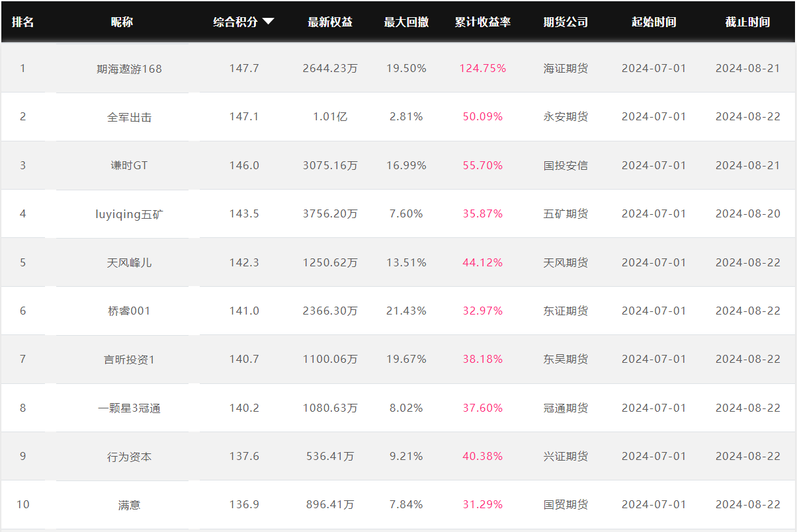The width and height of the screenshot is (797, 532).
Task: Click drawdown value 19.50%
Action: point(406,68)
